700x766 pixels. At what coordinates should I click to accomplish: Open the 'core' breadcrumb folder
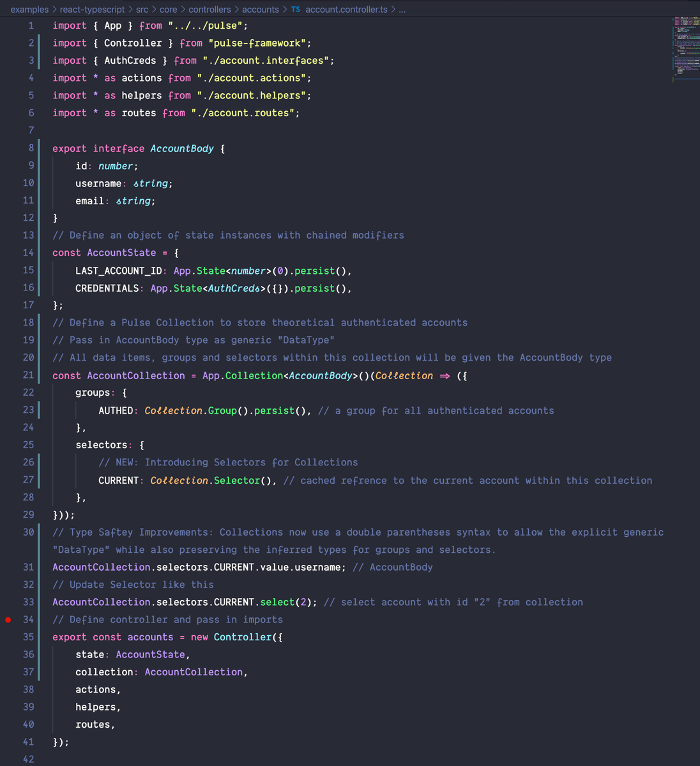169,10
